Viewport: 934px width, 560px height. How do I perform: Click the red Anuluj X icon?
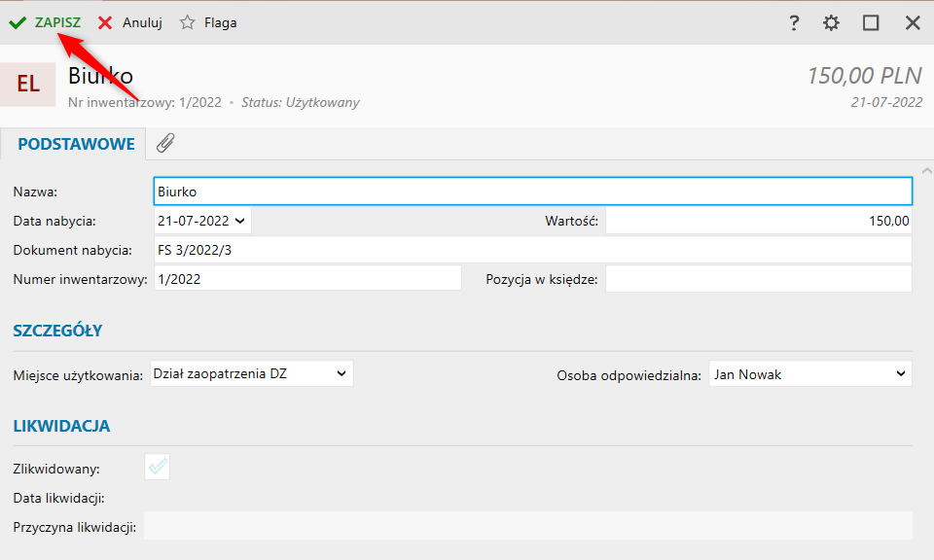105,22
